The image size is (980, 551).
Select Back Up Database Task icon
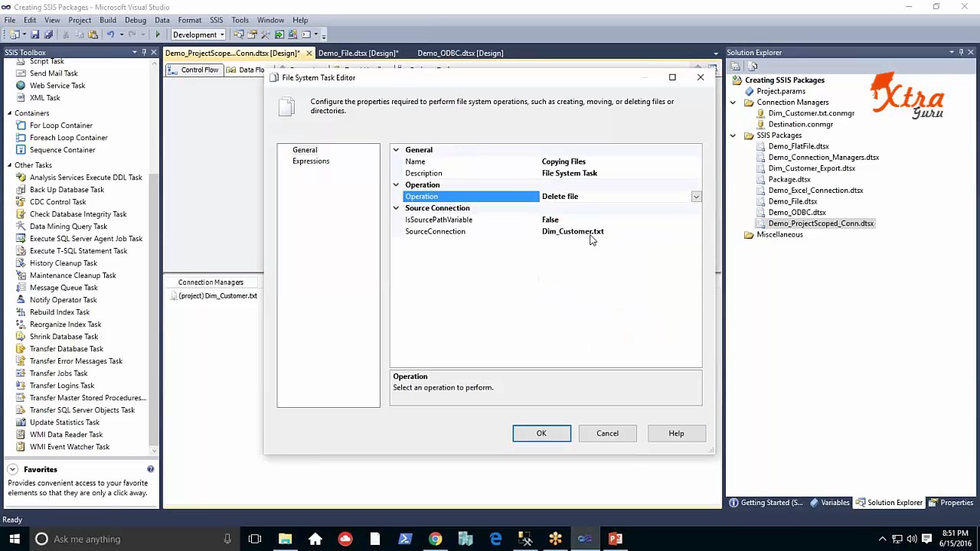21,190
